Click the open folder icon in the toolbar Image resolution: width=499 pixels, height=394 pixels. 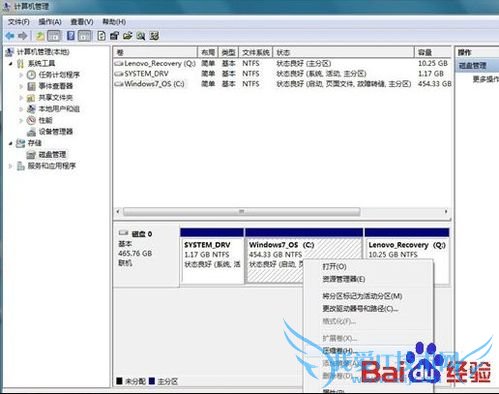pos(128,36)
